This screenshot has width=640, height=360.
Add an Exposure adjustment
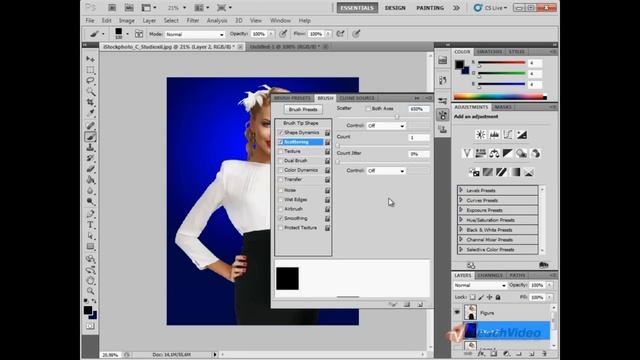point(522,135)
